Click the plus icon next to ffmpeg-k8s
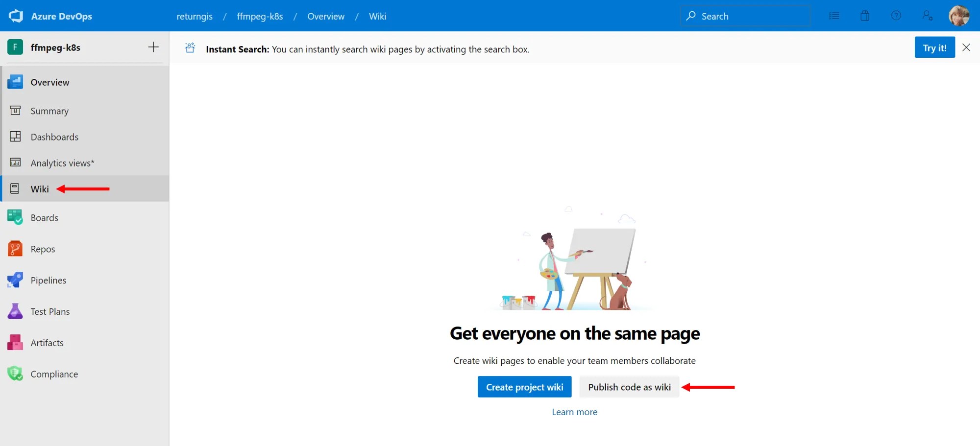The width and height of the screenshot is (980, 446). tap(153, 47)
